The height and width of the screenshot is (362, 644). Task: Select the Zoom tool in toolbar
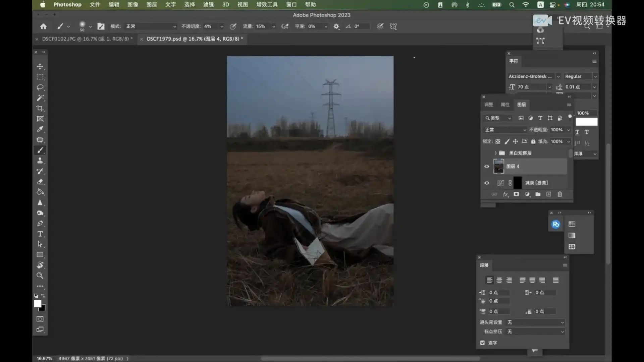40,276
